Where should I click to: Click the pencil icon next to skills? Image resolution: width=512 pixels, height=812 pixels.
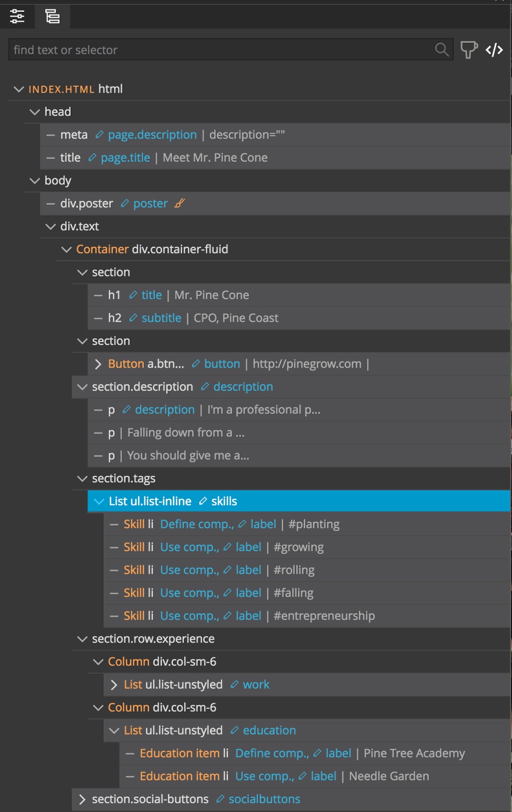coord(203,501)
